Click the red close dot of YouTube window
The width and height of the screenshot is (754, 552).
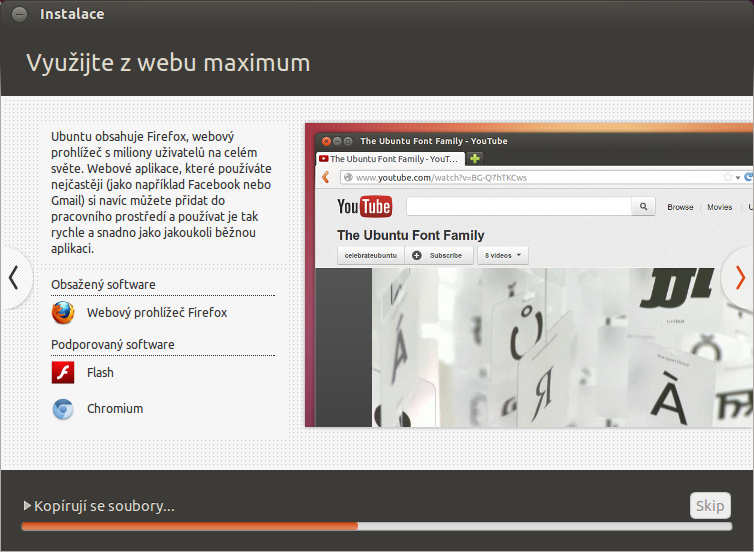pyautogui.click(x=327, y=141)
